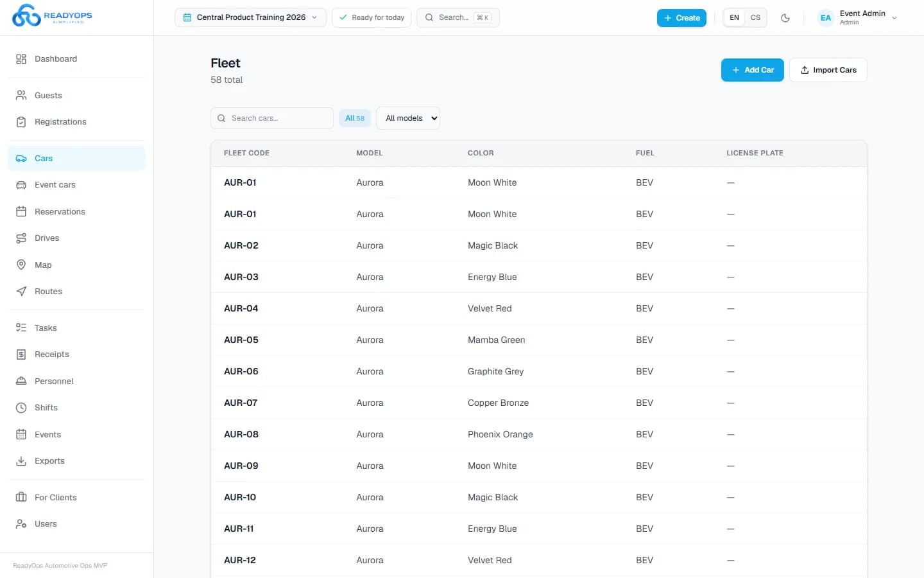The height and width of the screenshot is (578, 924).
Task: Click the Import Cars button
Action: (828, 70)
